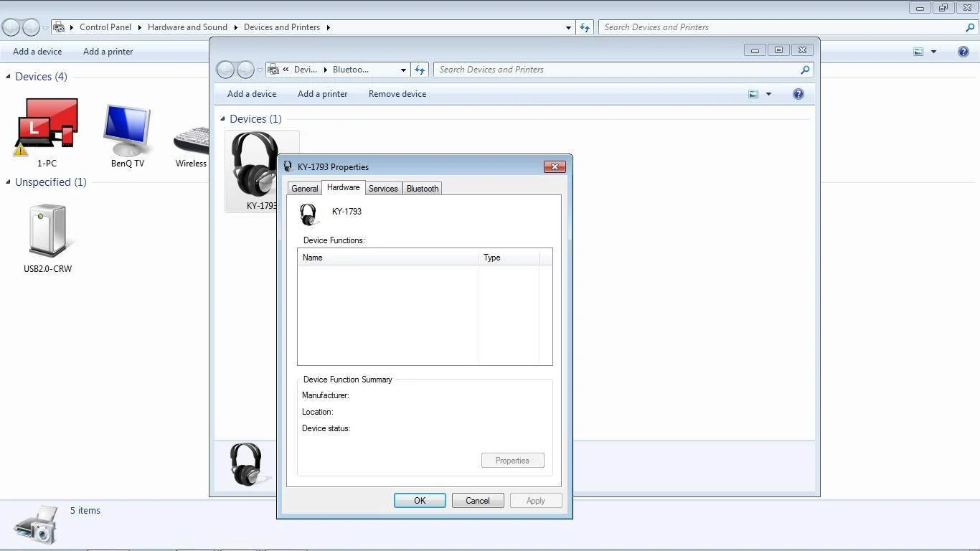This screenshot has width=980, height=551.
Task: Switch to the General tab
Action: click(x=304, y=189)
